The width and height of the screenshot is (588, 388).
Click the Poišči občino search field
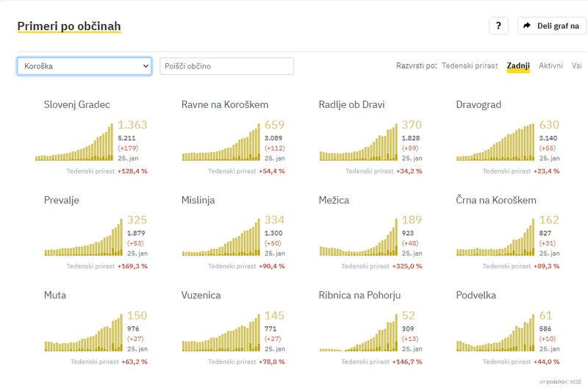[x=226, y=66]
